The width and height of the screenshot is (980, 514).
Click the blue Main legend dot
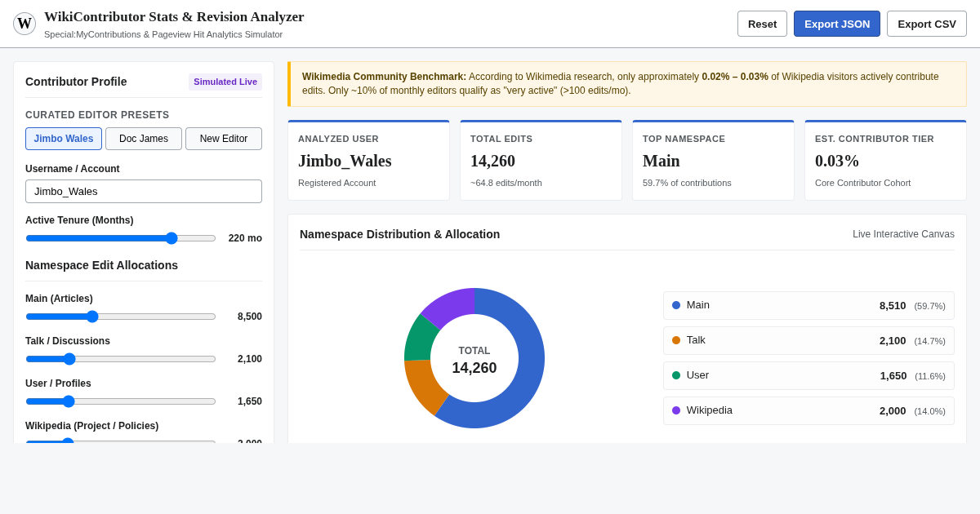pos(676,305)
